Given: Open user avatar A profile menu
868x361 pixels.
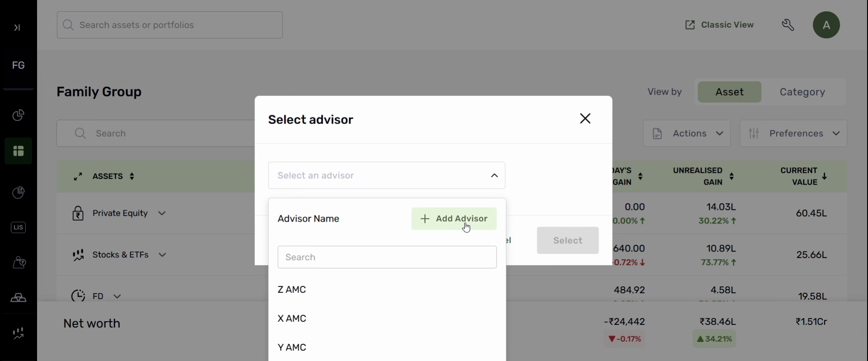Looking at the screenshot, I should click(826, 25).
